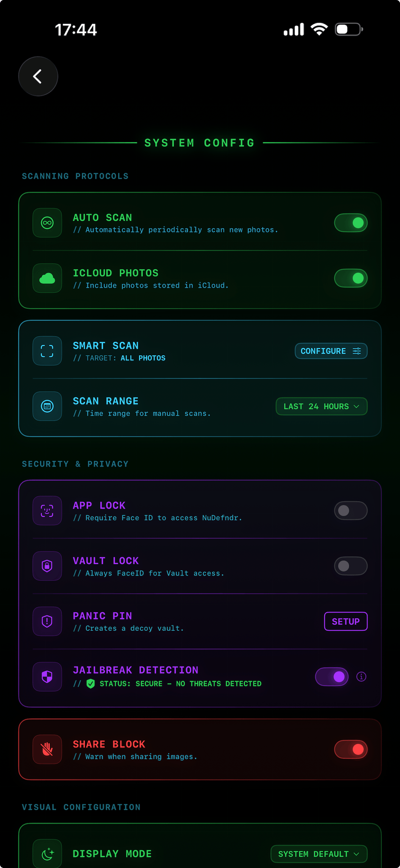Open the Scan Range Last 24 Hours dropdown
Viewport: 400px width, 868px height.
(x=321, y=406)
